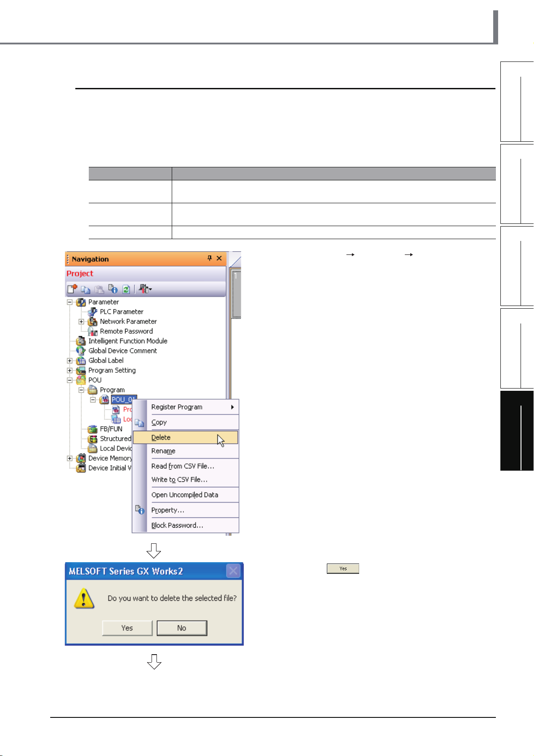Select the Network Parameter tree item label

pyautogui.click(x=128, y=322)
